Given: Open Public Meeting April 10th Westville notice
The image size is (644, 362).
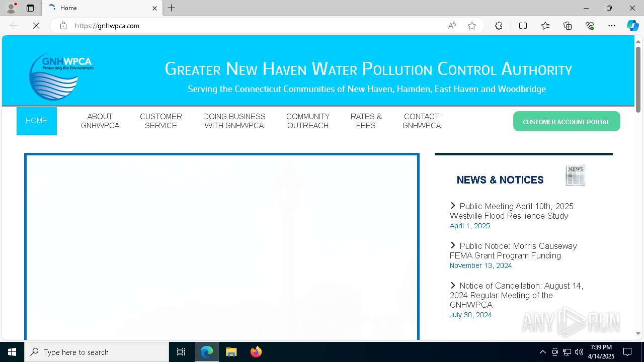Looking at the screenshot, I should [x=513, y=211].
